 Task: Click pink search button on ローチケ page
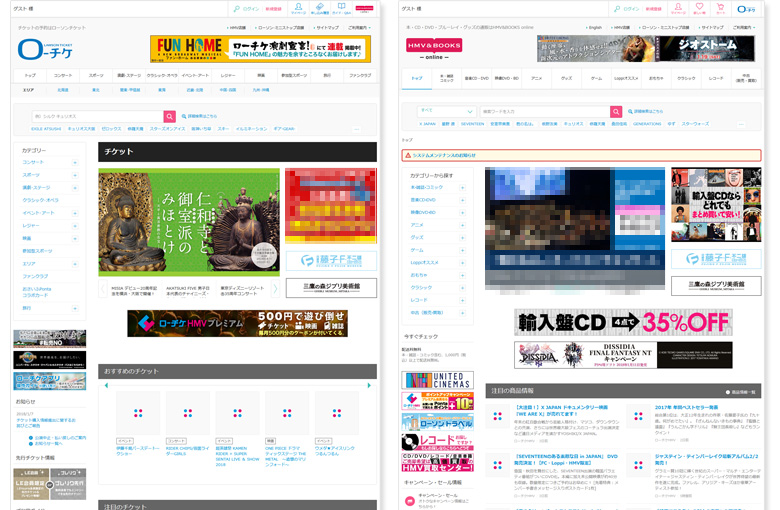point(170,116)
